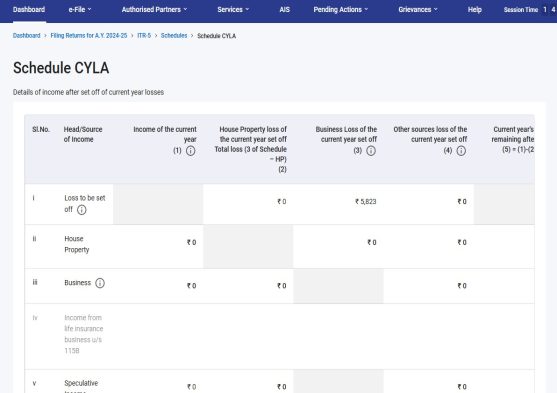Select the House Property row label
This screenshot has height=393, width=557.
[x=76, y=244]
